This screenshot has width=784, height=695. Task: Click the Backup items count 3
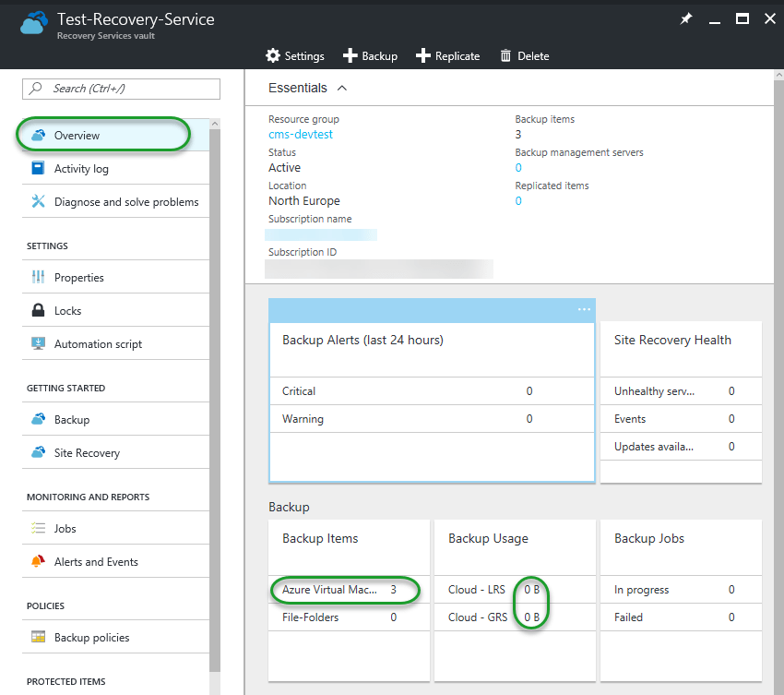coord(518,134)
